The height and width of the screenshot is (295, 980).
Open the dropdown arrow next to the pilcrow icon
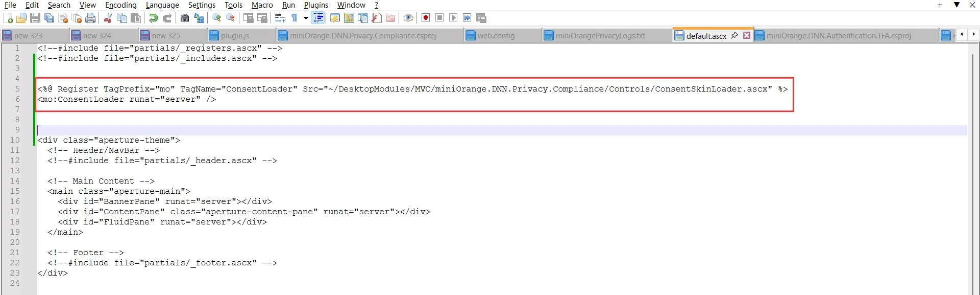[x=306, y=18]
